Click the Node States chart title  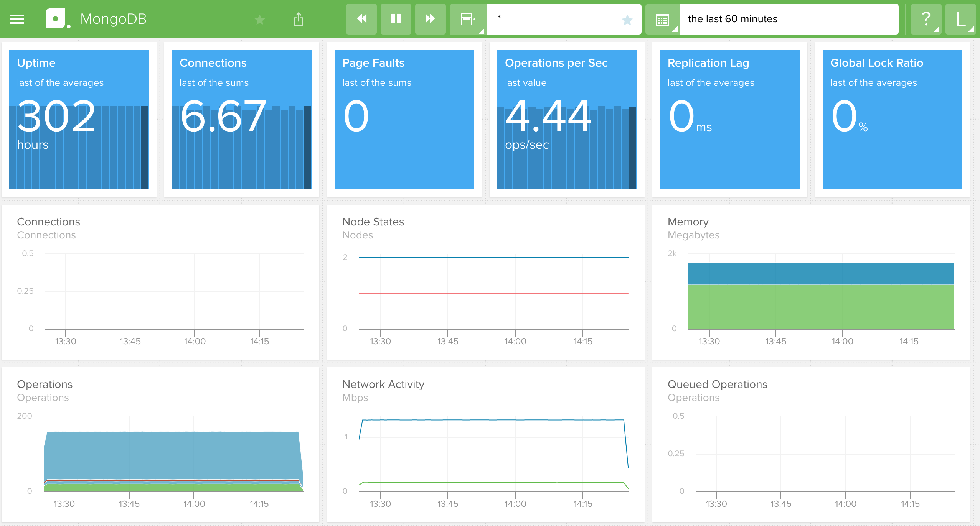tap(373, 222)
